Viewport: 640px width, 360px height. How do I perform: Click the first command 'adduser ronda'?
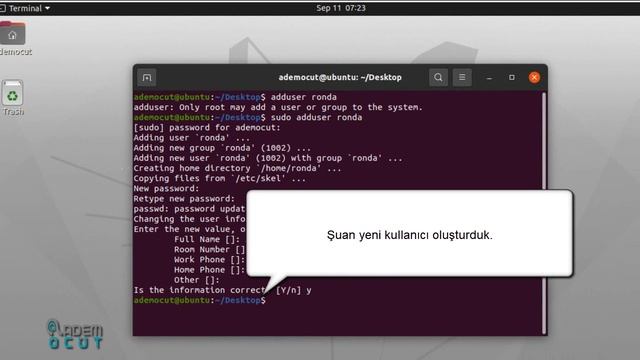304,97
